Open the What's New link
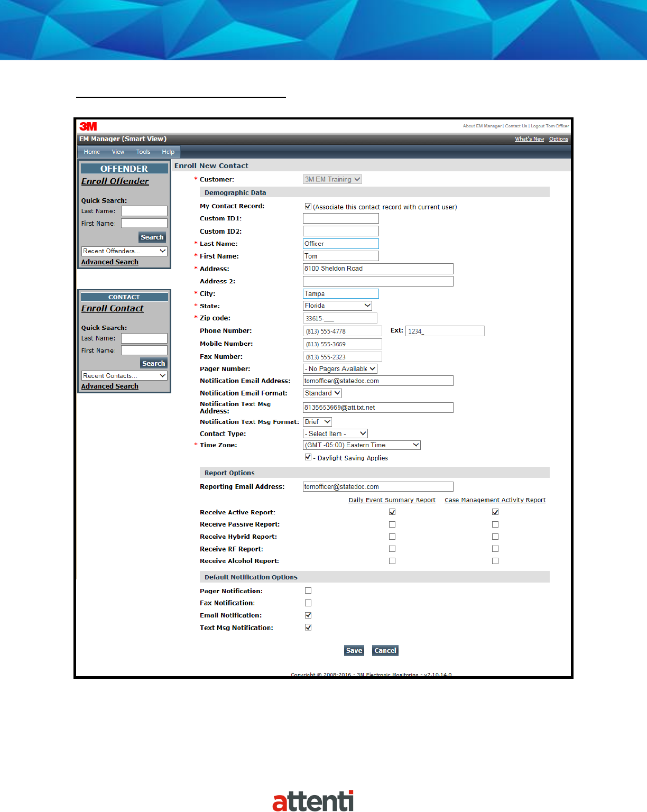The height and width of the screenshot is (812, 647). pos(529,139)
